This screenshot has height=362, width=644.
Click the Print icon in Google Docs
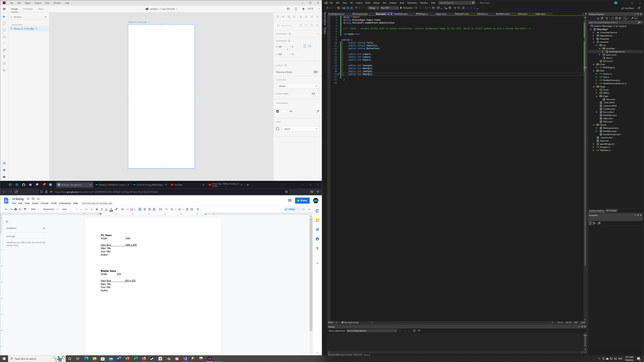(15, 209)
